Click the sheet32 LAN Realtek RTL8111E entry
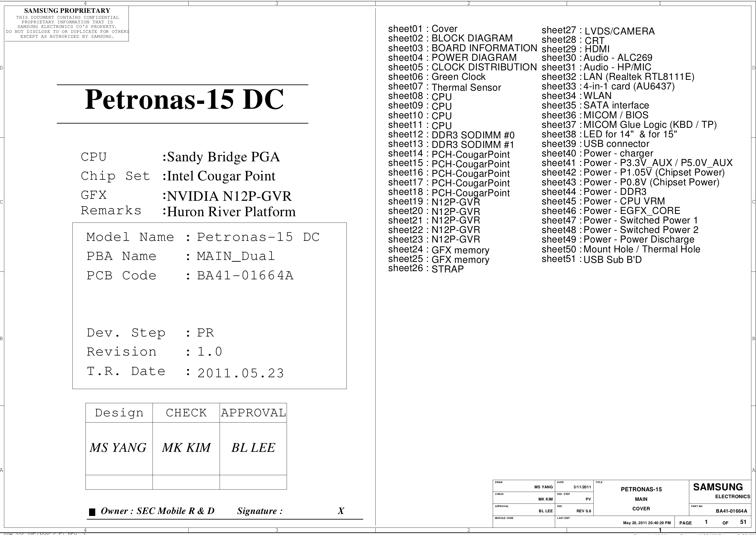Viewport: 756px width, 535px height. 618,77
